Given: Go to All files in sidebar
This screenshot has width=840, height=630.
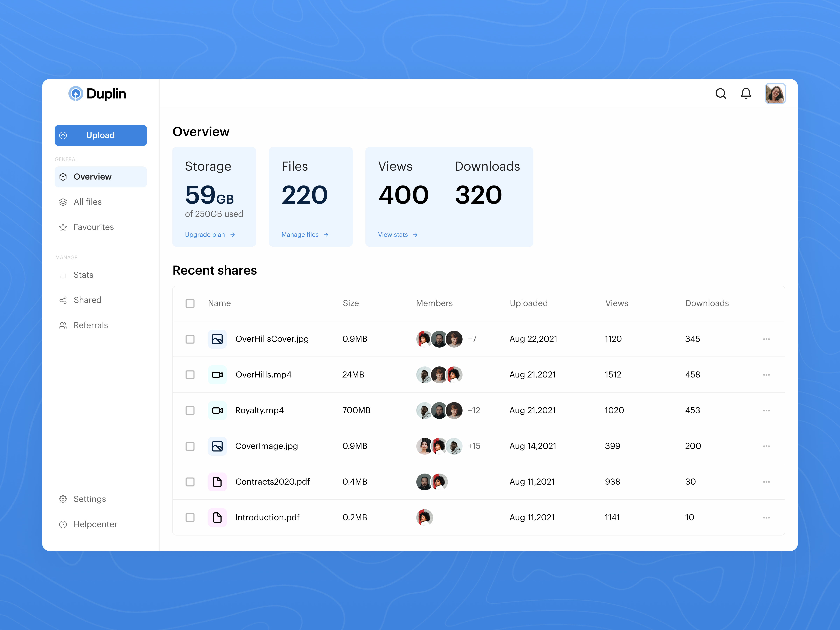Looking at the screenshot, I should (87, 202).
